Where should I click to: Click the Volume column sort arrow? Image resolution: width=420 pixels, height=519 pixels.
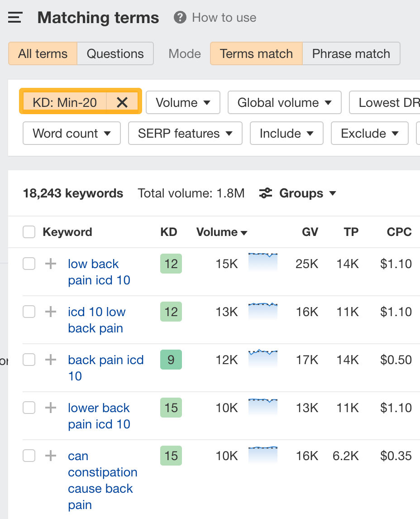click(244, 232)
